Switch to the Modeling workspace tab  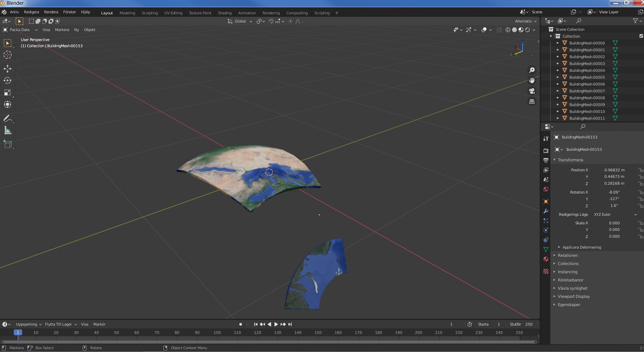[127, 13]
